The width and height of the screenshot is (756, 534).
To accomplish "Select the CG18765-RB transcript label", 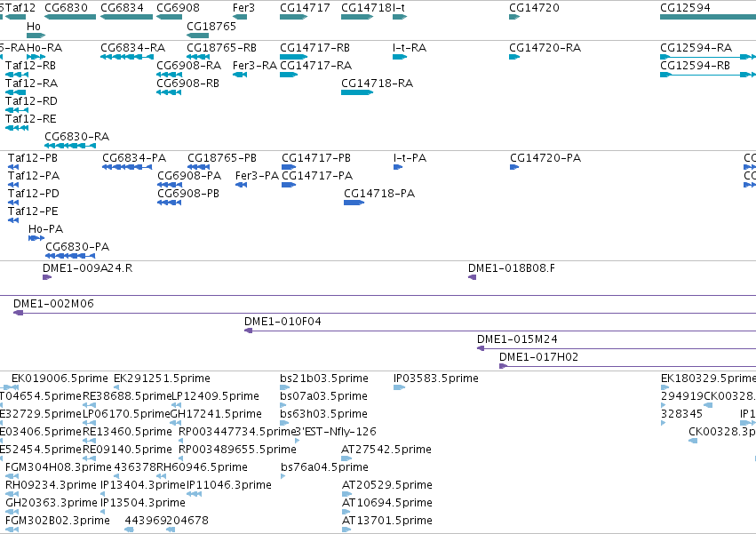I will (221, 48).
